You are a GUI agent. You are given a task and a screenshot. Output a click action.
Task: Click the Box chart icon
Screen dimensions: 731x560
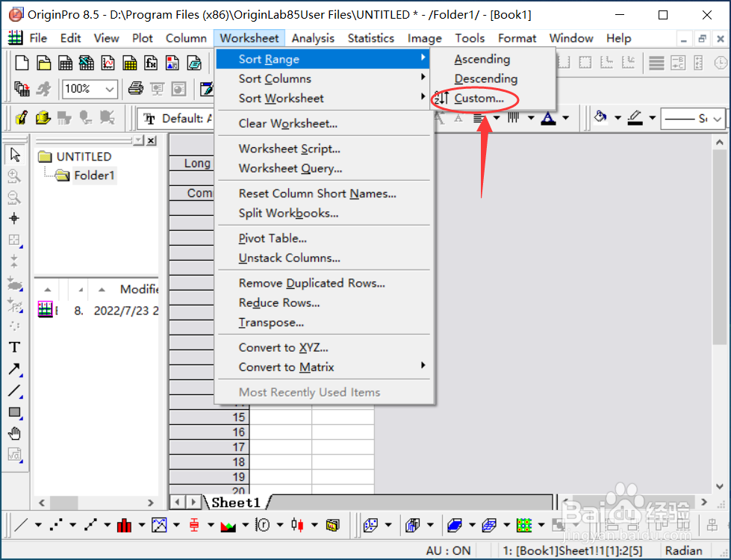pyautogui.click(x=194, y=525)
